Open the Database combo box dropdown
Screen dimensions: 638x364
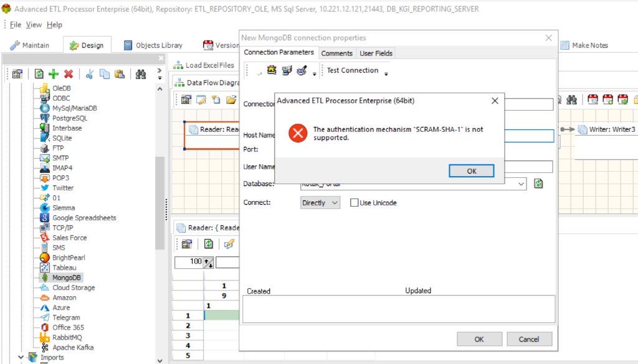click(521, 184)
